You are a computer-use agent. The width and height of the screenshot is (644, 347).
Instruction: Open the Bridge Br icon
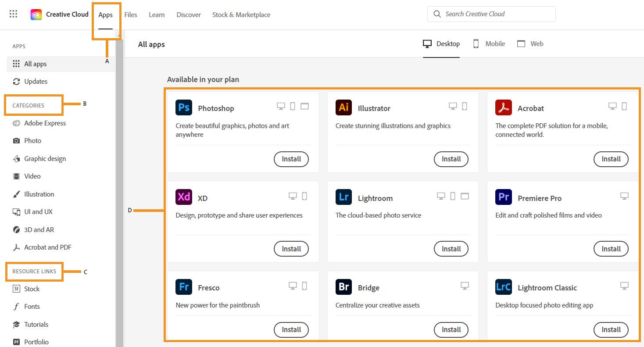[343, 287]
